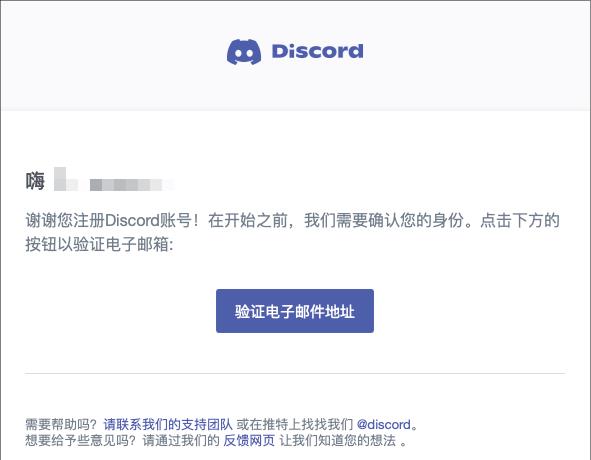Viewport: 591px width, 460px height.
Task: Click the gray header banner area
Action: pos(296,55)
